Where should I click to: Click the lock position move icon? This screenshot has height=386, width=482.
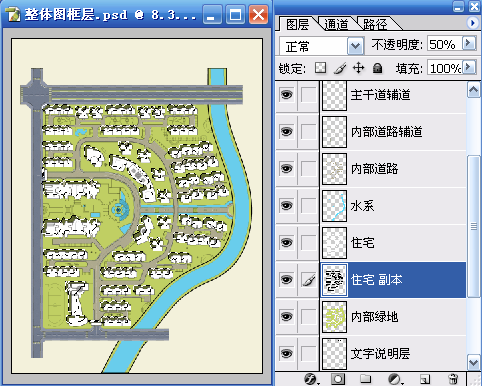click(358, 68)
